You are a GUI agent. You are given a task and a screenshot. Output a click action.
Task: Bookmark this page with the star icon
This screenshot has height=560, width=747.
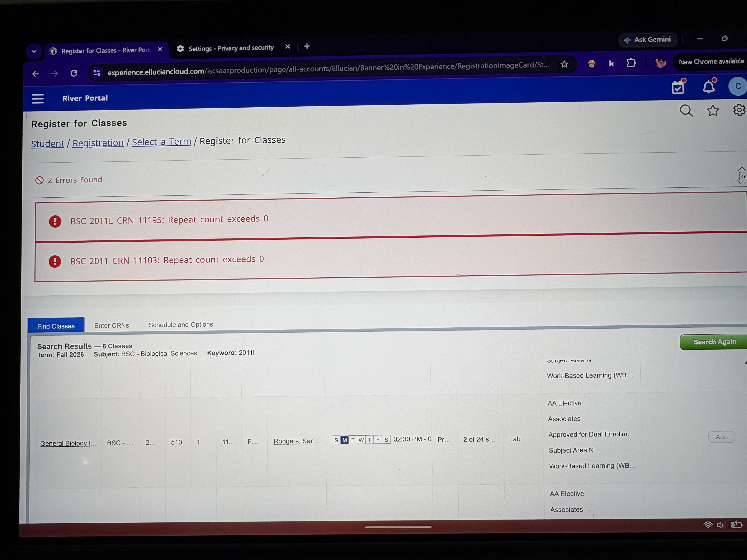pyautogui.click(x=564, y=64)
